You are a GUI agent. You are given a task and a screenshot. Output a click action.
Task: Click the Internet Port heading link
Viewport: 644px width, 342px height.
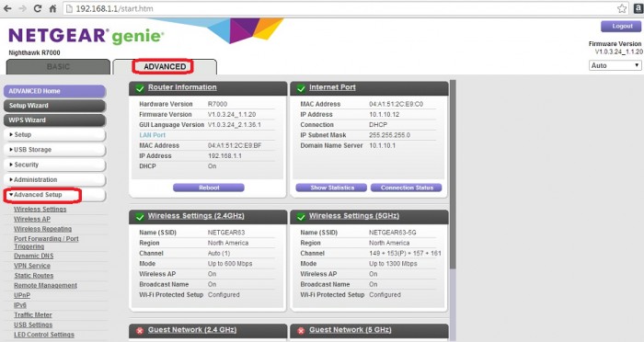tap(332, 87)
